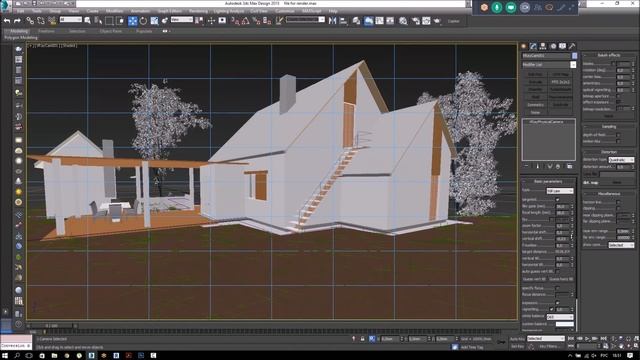This screenshot has width=640, height=360.
Task: Click the Undo arrow in main toolbar
Action: pyautogui.click(x=7, y=20)
